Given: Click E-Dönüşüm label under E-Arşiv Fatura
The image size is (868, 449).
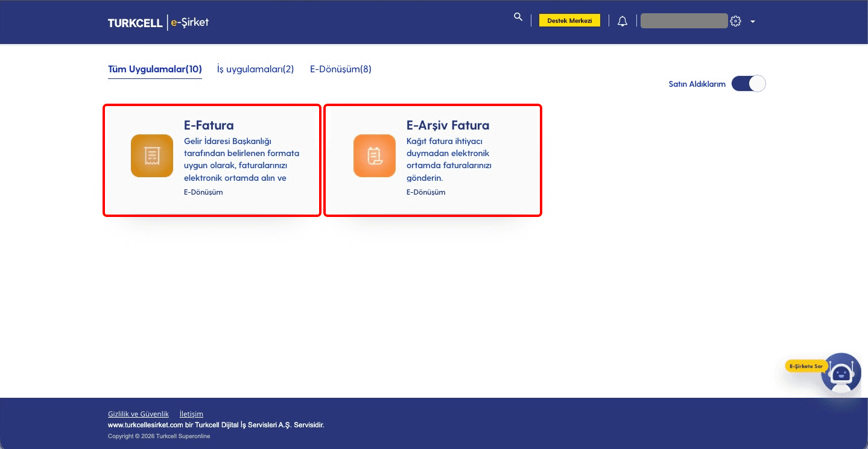Looking at the screenshot, I should coord(426,192).
